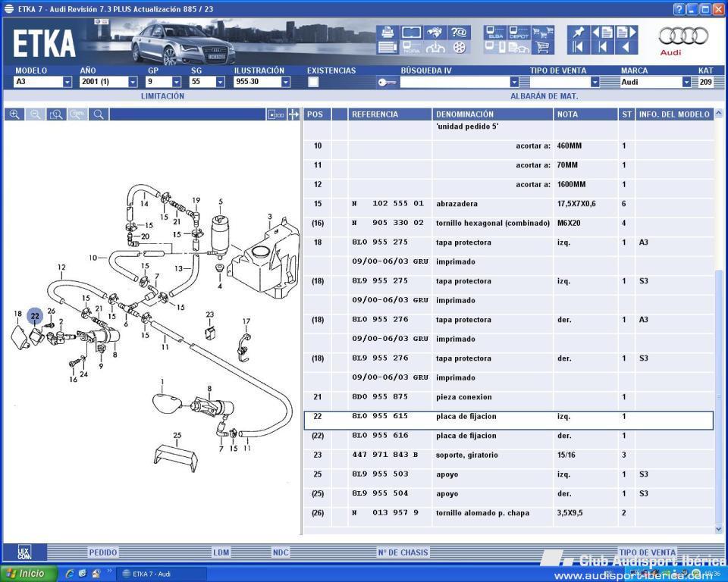
Task: Click the pushpin bookmark icon
Action: pyautogui.click(x=579, y=32)
